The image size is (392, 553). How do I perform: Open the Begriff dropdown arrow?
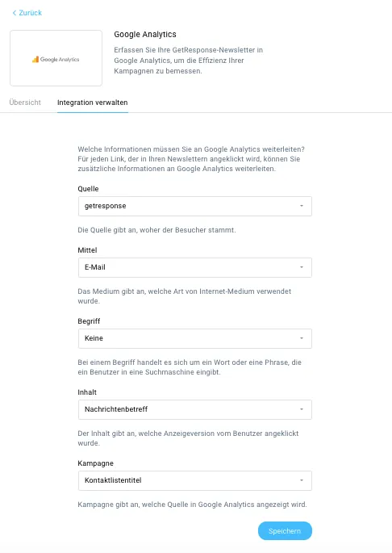(302, 338)
